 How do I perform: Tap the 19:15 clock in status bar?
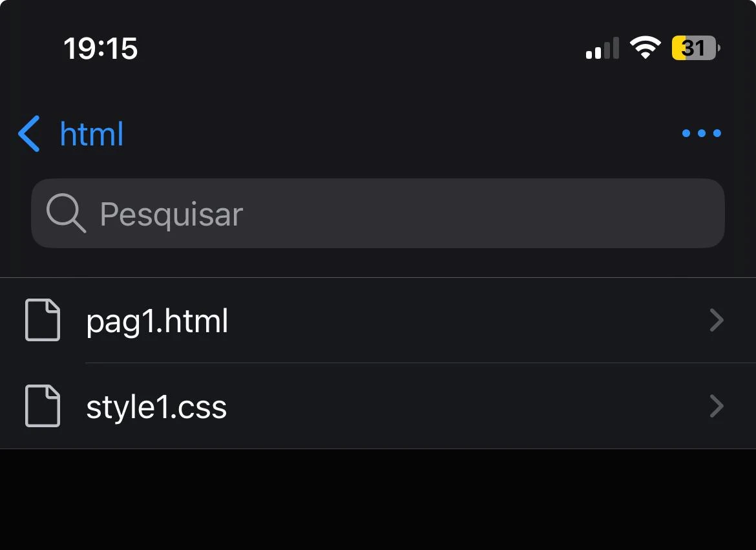coord(100,48)
